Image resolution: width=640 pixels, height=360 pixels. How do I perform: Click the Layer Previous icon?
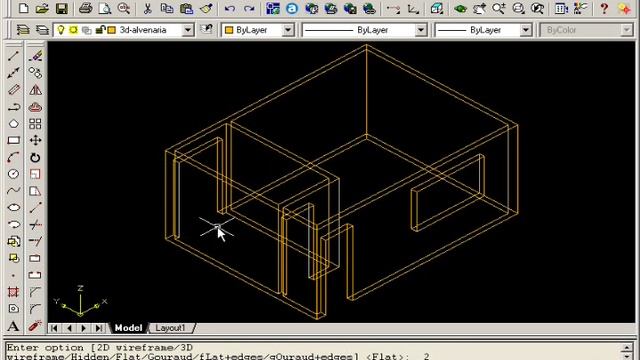[x=207, y=29]
